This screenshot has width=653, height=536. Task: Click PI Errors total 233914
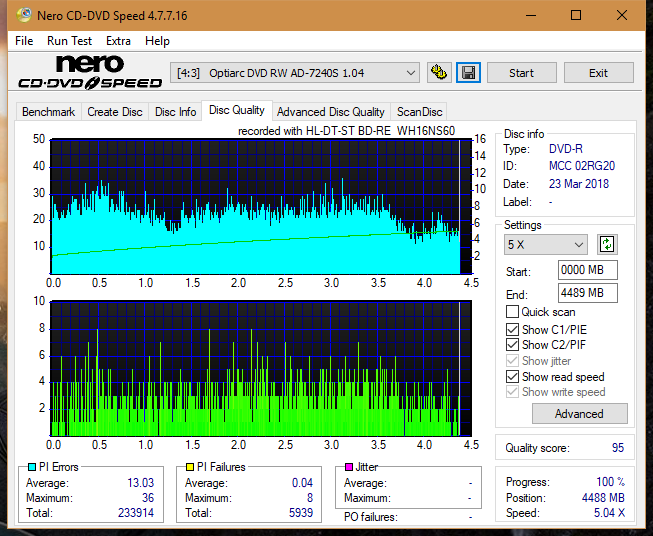point(136,513)
